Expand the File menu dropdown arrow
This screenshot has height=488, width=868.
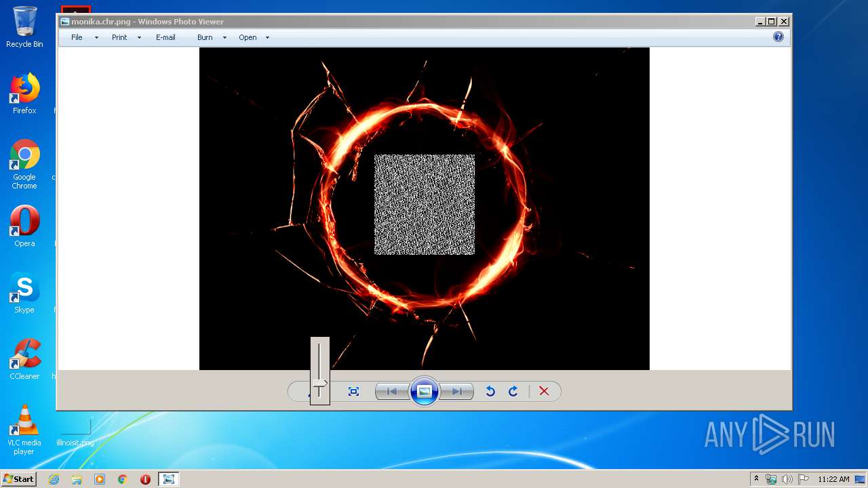(x=96, y=38)
